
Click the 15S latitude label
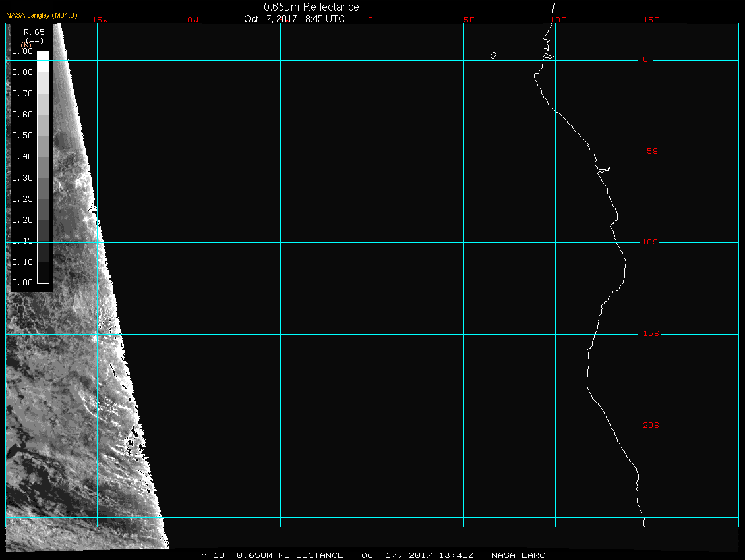coord(650,334)
